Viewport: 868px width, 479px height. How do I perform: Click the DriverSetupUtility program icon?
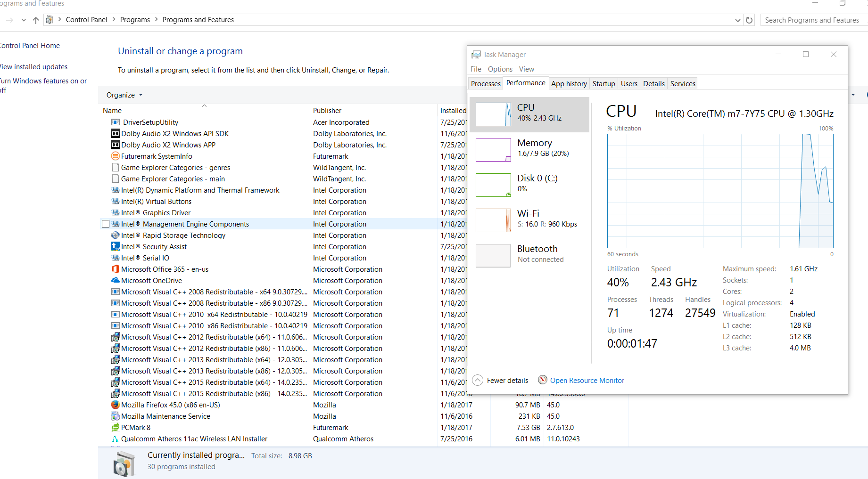pos(116,122)
